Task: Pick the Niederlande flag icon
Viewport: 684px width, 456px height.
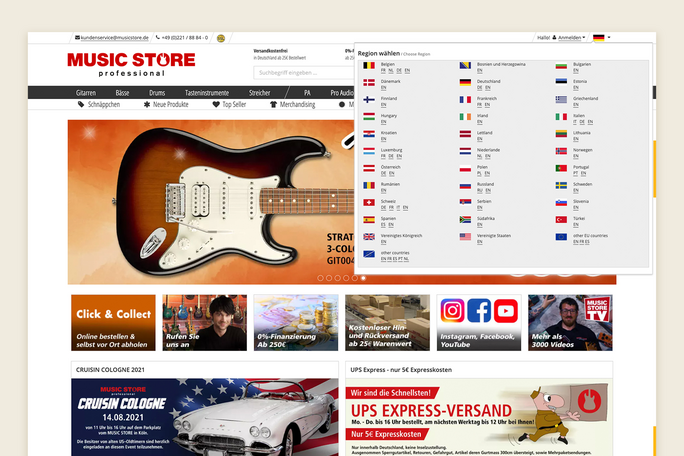Action: point(465,151)
